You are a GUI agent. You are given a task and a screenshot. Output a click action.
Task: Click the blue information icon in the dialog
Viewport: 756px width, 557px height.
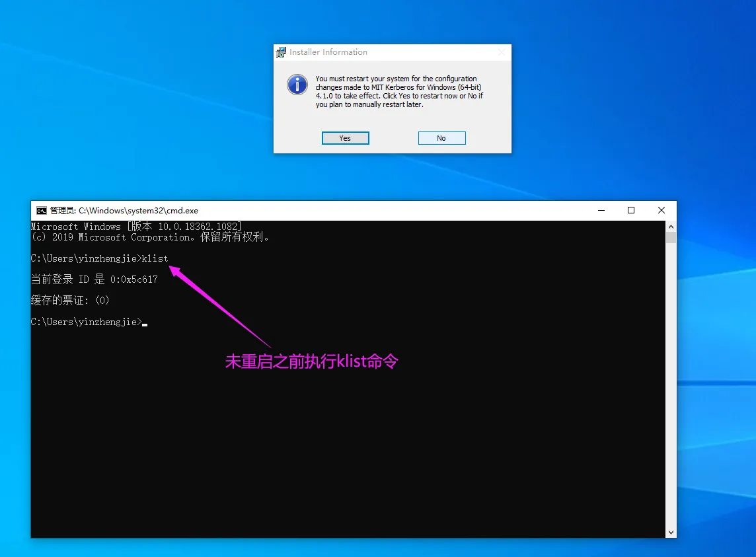(x=297, y=85)
